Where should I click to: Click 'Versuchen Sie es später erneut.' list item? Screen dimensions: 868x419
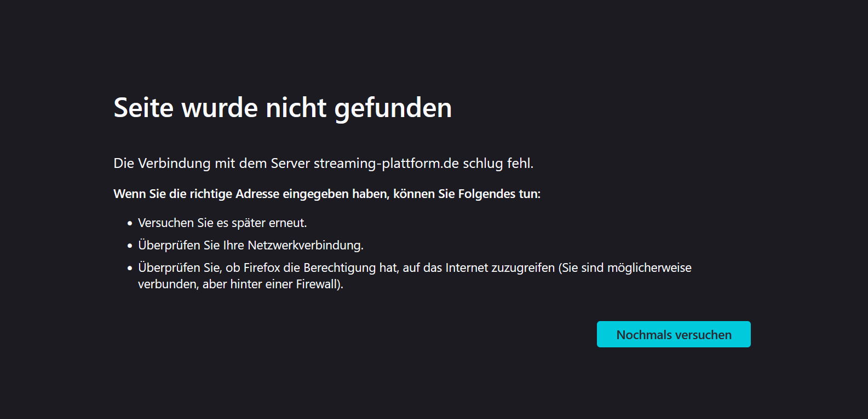click(x=222, y=223)
